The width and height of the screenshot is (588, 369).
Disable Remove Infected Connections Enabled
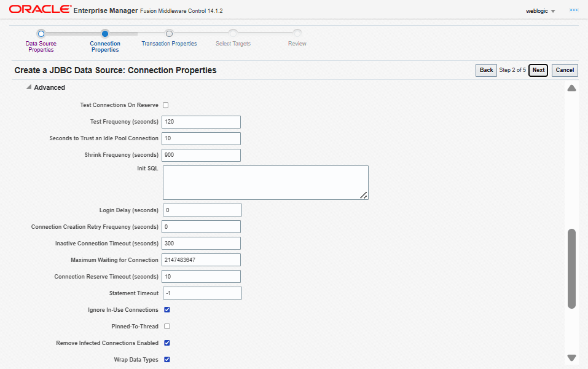167,343
